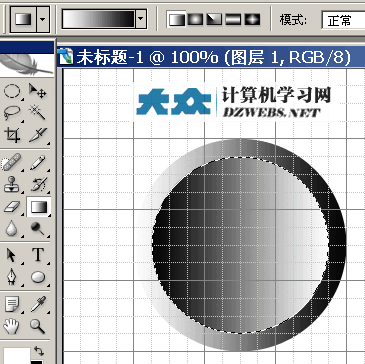
Task: Click the gradient preview bar to edit
Action: [99, 19]
